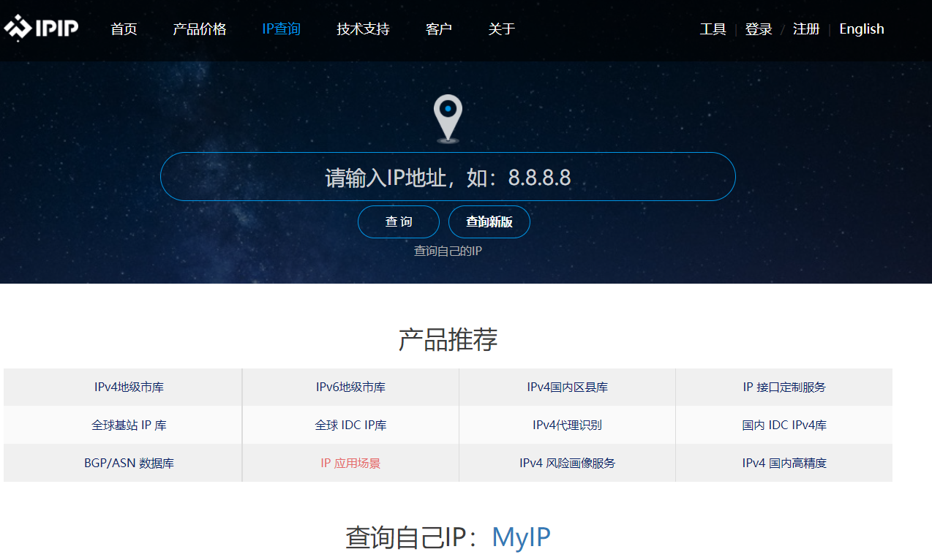
Task: Click 查询自己的IP below the buttons
Action: pyautogui.click(x=447, y=249)
